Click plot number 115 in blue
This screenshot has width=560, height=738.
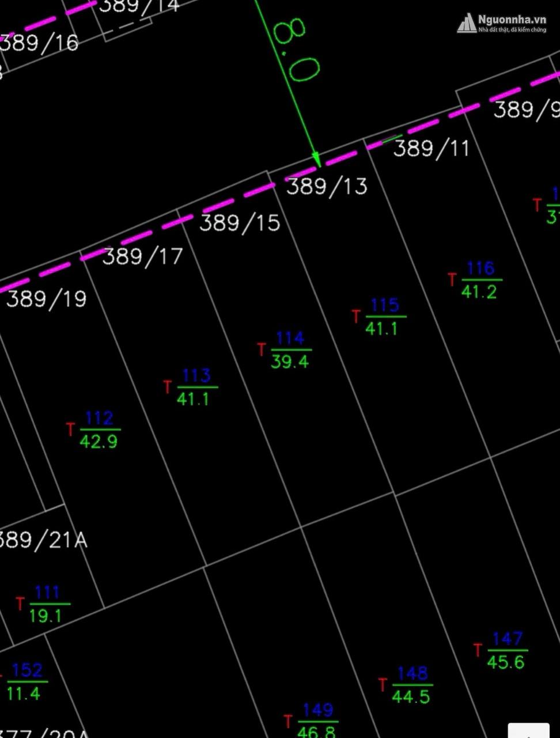pos(385,305)
